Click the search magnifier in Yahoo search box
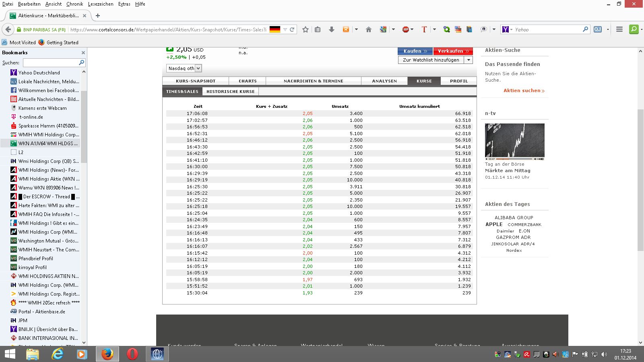The image size is (644, 362). pos(586,29)
